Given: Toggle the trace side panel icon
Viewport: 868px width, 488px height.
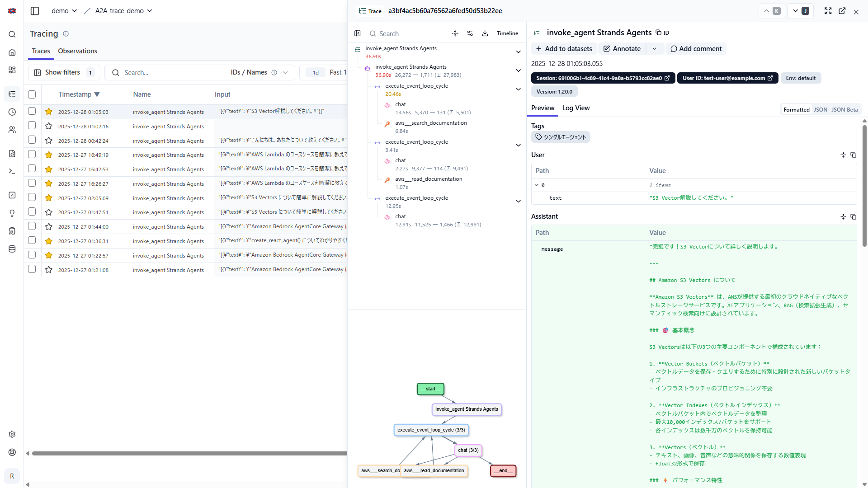Looking at the screenshot, I should (x=358, y=33).
